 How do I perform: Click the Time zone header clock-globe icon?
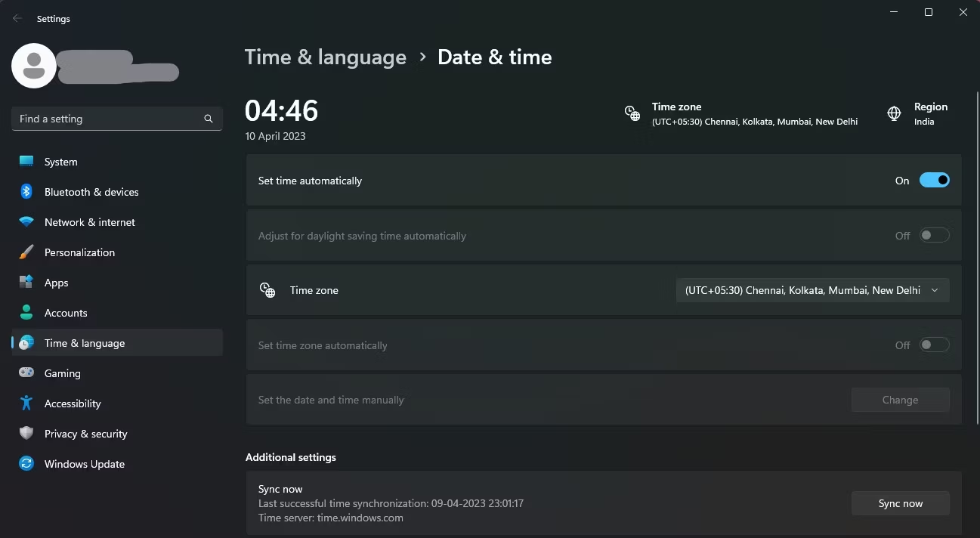[632, 113]
